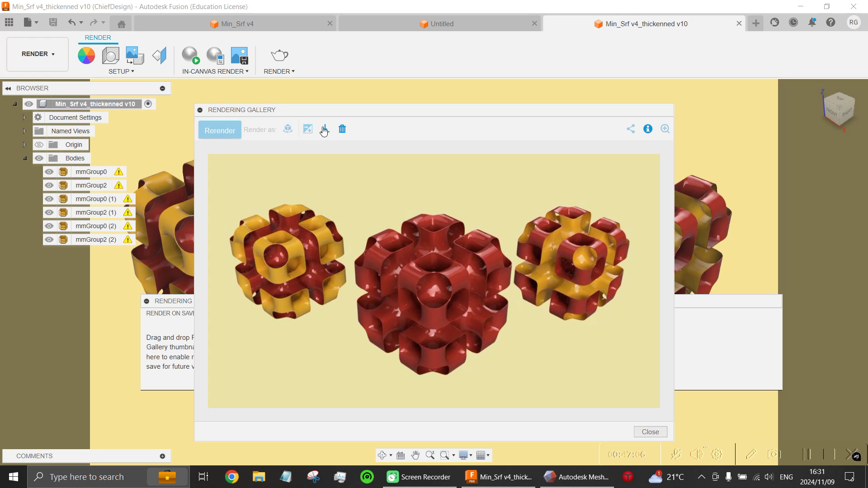The image size is (868, 488).
Task: Share the rendered image
Action: pos(631,129)
